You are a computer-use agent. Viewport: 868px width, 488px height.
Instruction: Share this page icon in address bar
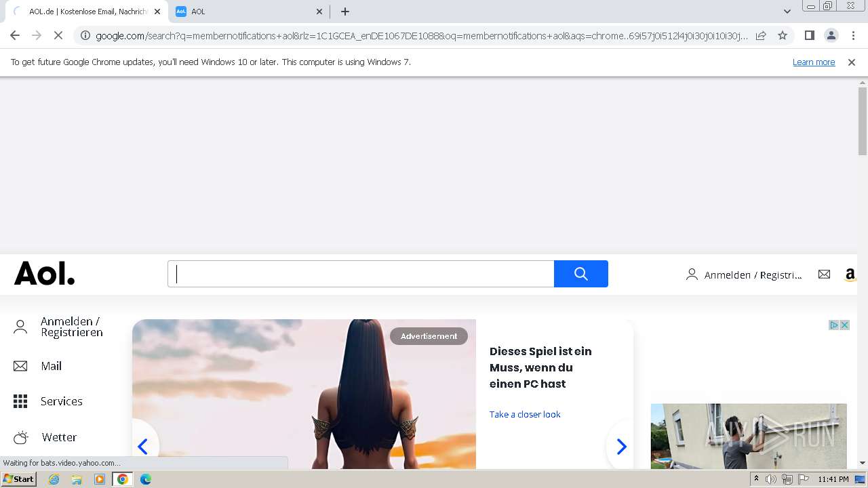761,35
